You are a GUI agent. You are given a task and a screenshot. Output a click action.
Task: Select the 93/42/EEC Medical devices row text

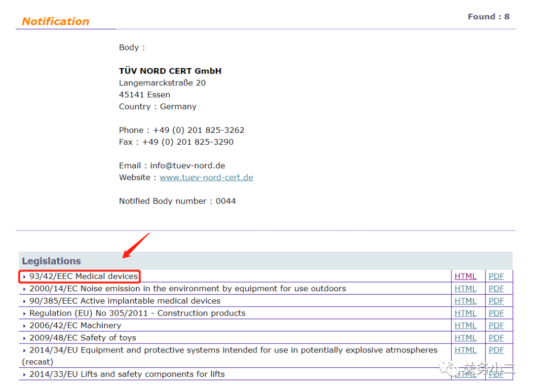tap(83, 276)
